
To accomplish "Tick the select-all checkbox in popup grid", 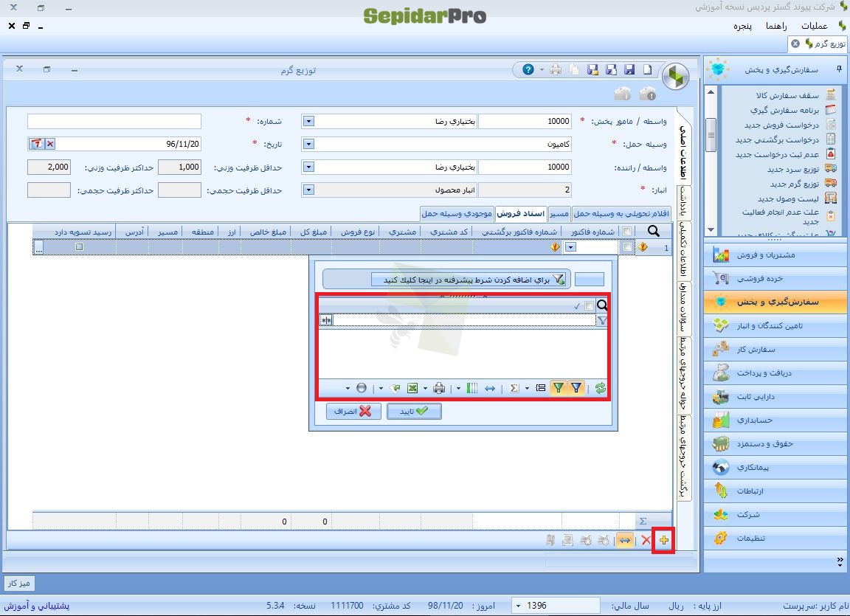I will pos(590,305).
